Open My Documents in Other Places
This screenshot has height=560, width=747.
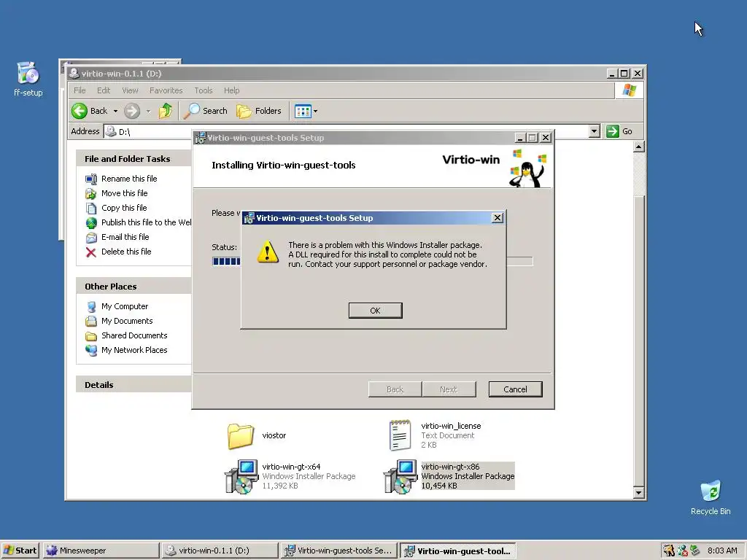click(x=127, y=321)
